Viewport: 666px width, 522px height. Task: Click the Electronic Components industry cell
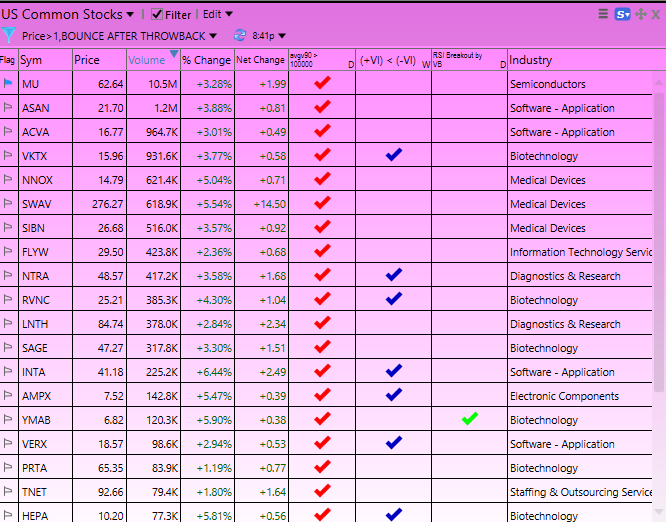coord(580,396)
